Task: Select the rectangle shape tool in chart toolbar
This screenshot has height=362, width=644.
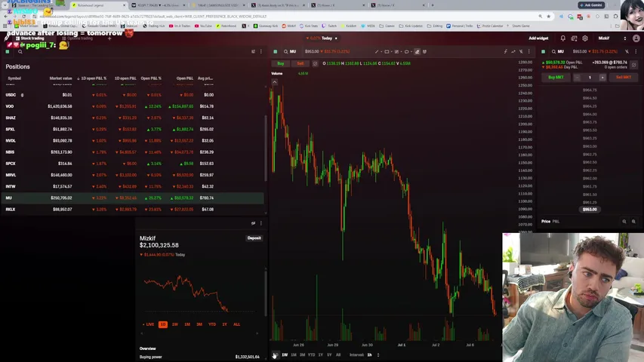Action: point(387,52)
